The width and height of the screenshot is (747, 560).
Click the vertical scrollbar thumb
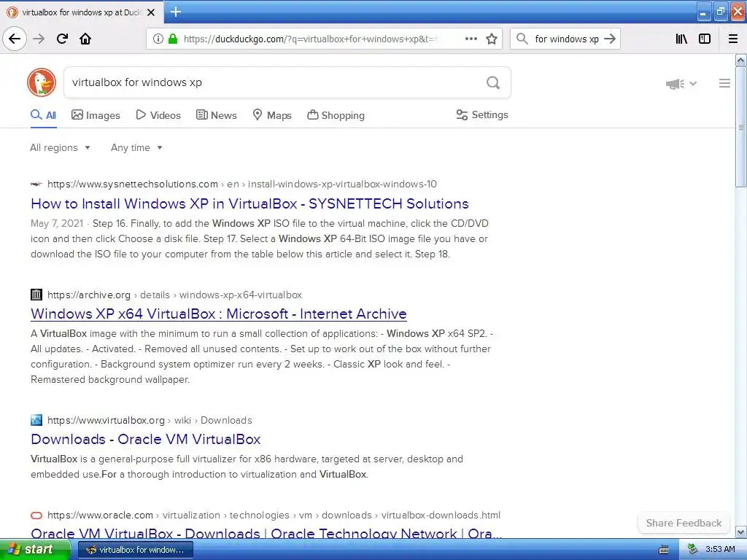pos(741,127)
